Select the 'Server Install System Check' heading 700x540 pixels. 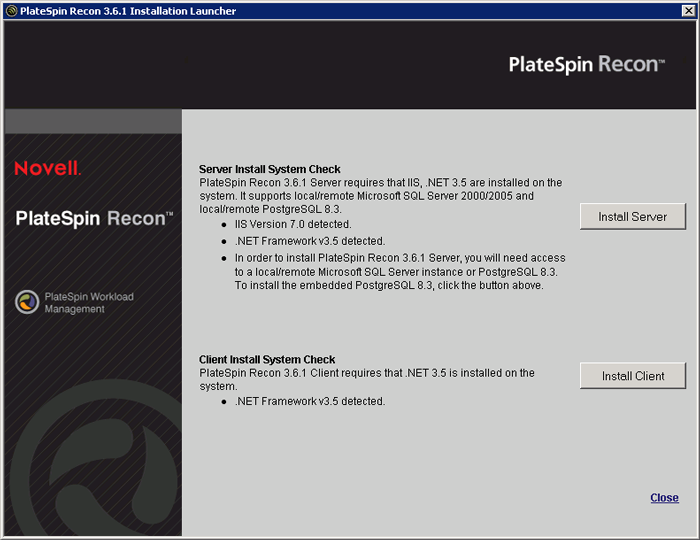[270, 169]
